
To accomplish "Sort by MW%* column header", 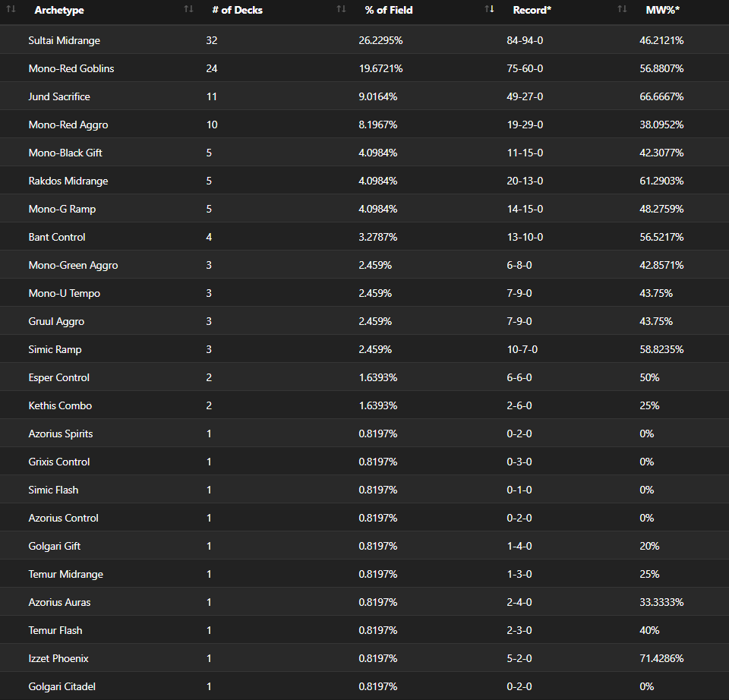I will 662,10.
